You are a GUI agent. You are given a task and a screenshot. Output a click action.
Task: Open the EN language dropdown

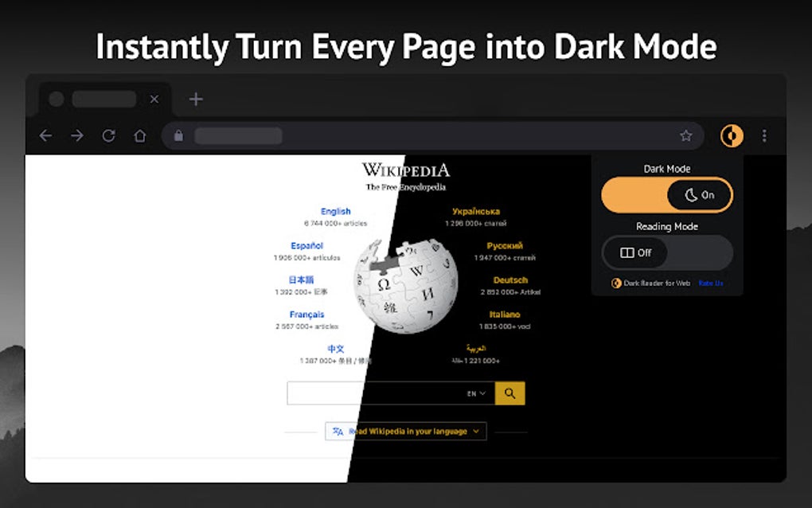coord(475,393)
